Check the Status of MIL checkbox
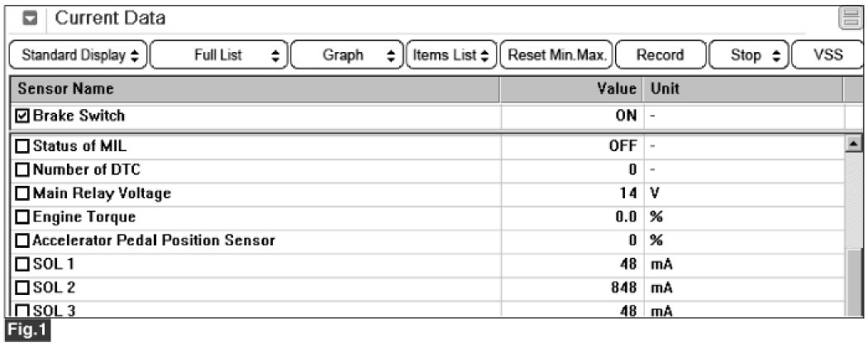Screen dimensions: 868x347 pyautogui.click(x=22, y=147)
